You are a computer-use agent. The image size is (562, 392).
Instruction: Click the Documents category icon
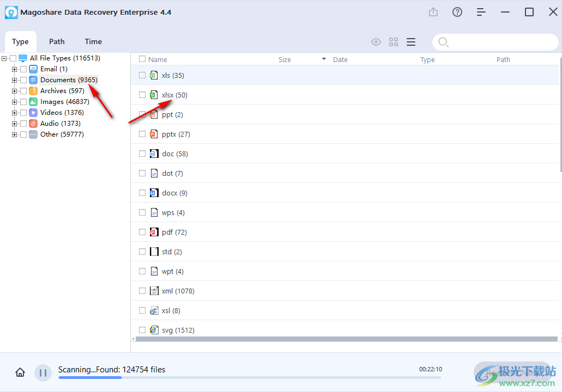click(x=33, y=80)
